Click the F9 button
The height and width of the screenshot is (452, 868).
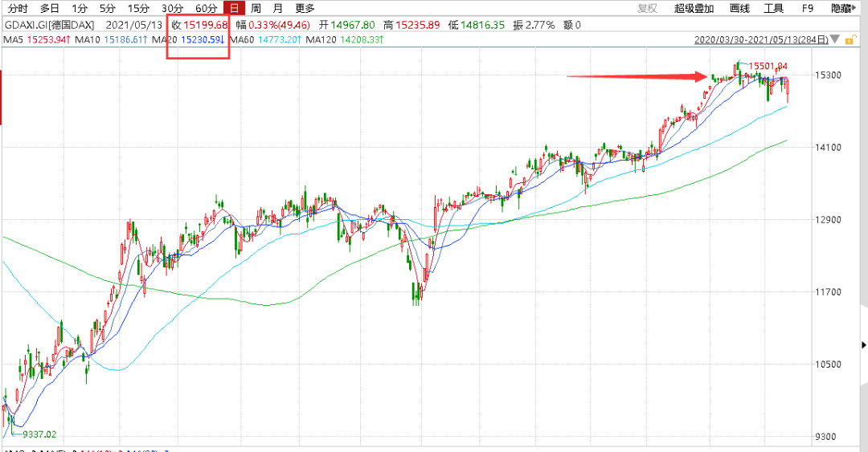(808, 8)
